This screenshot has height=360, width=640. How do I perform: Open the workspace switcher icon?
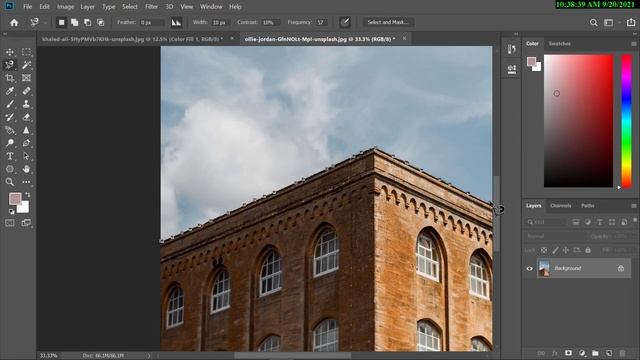pyautogui.click(x=609, y=22)
